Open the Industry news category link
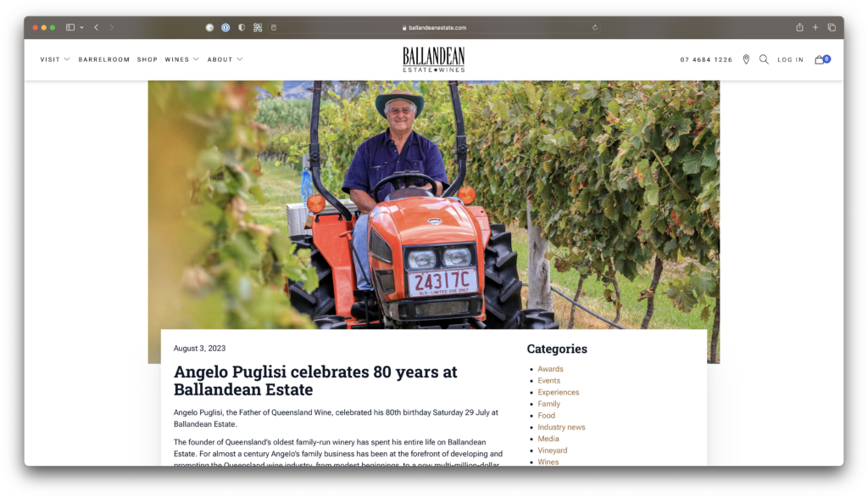Screen dimensions: 868x498 click(561, 427)
